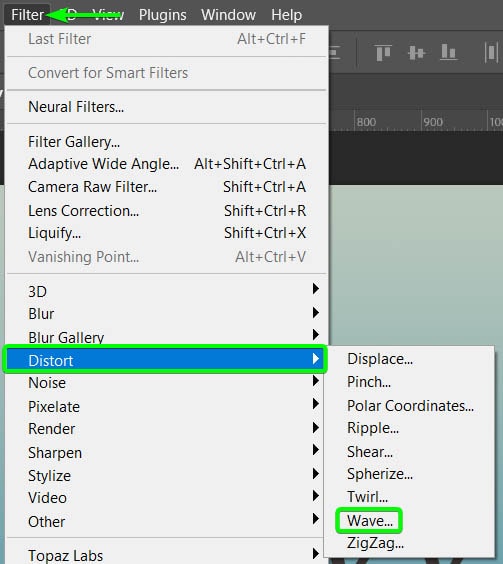Click the align top edges icon
This screenshot has width=503, height=564.
[383, 53]
